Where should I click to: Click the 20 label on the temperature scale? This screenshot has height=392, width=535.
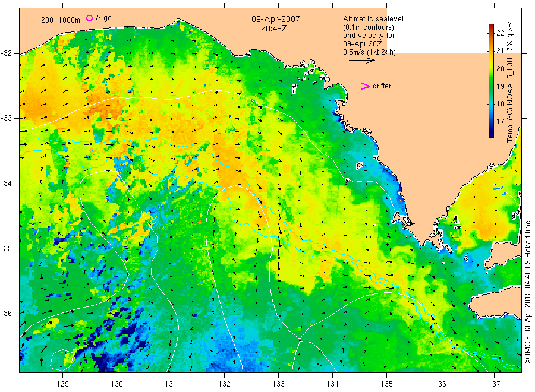(x=500, y=68)
